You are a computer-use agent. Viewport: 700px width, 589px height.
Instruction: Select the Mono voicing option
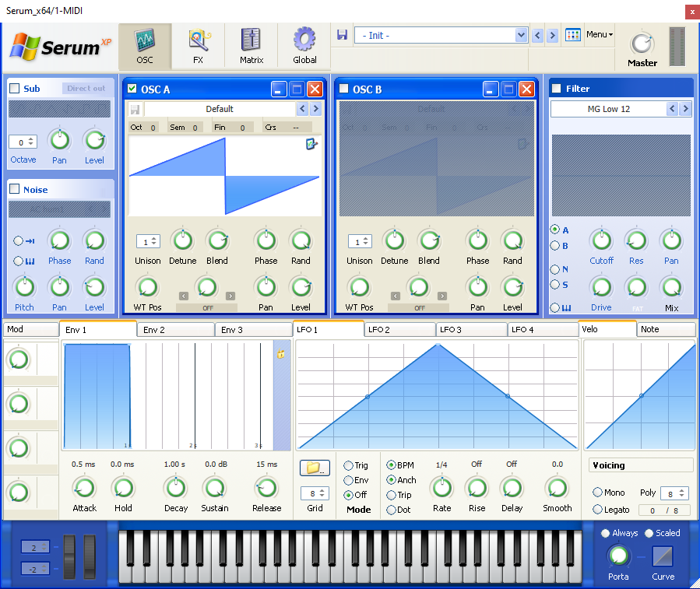[x=597, y=493]
